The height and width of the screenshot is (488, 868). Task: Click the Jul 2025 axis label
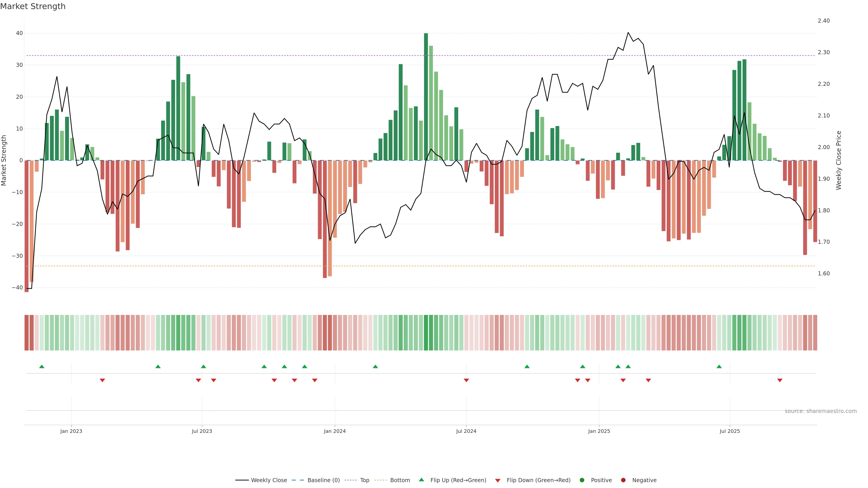[x=729, y=431]
